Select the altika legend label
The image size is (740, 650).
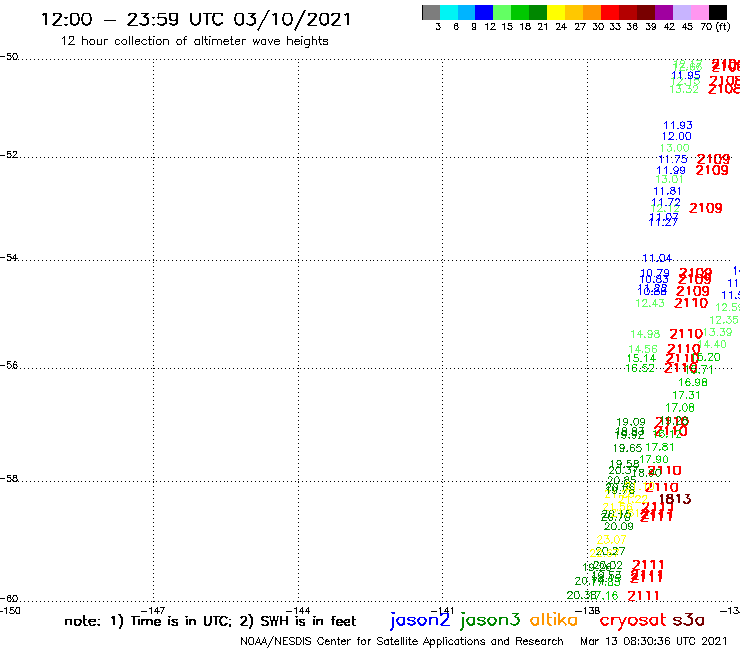(554, 619)
